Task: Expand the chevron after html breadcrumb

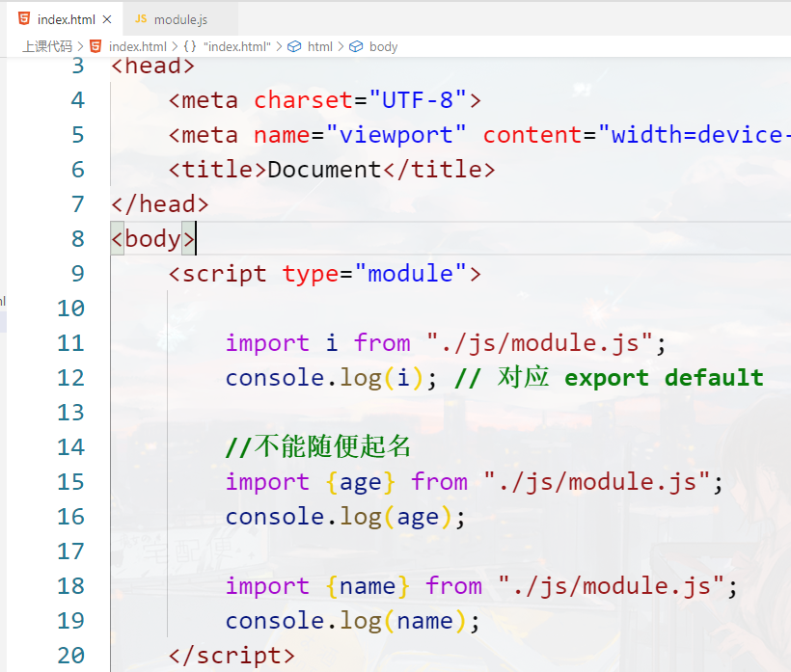Action: tap(341, 47)
